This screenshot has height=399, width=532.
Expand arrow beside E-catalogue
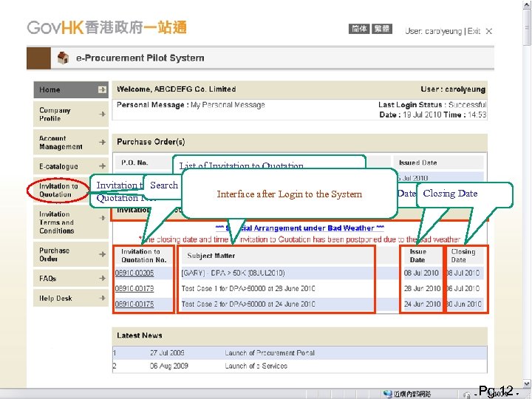(x=102, y=166)
